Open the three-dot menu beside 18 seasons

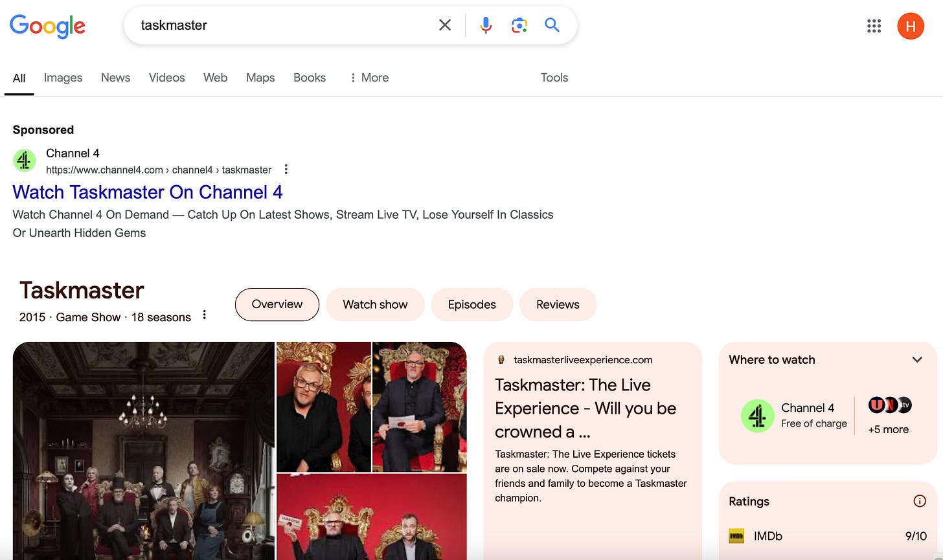(x=204, y=315)
